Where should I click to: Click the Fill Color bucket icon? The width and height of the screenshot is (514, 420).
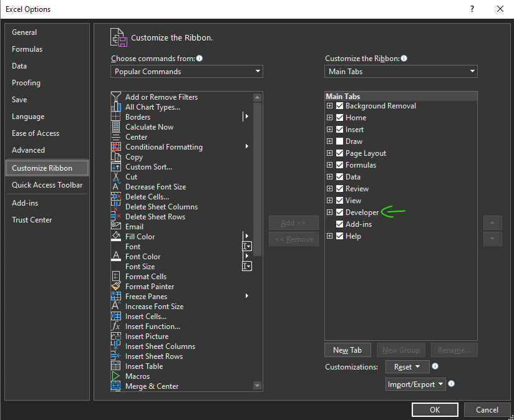pos(116,237)
